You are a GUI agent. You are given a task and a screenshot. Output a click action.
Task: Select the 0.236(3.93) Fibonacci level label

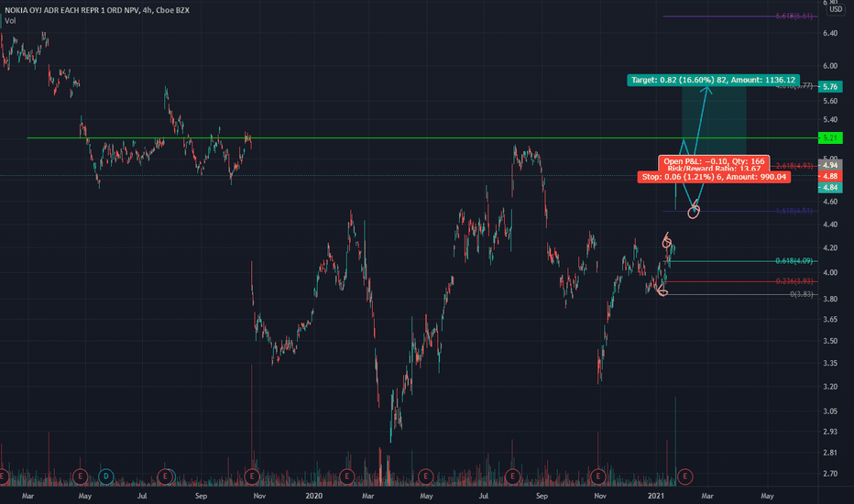click(794, 281)
